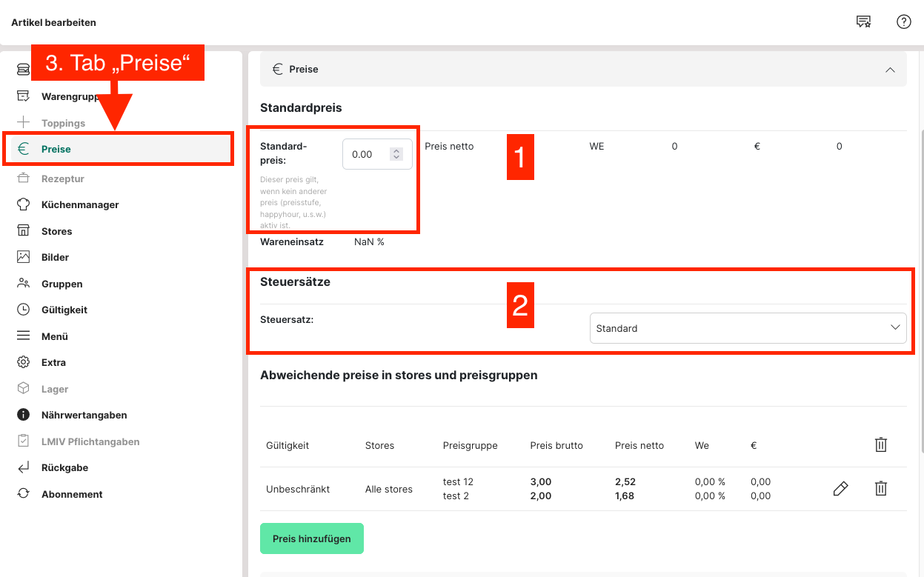Click the Gültigkeit clock icon
Screen dimensions: 924x577
pyautogui.click(x=24, y=310)
